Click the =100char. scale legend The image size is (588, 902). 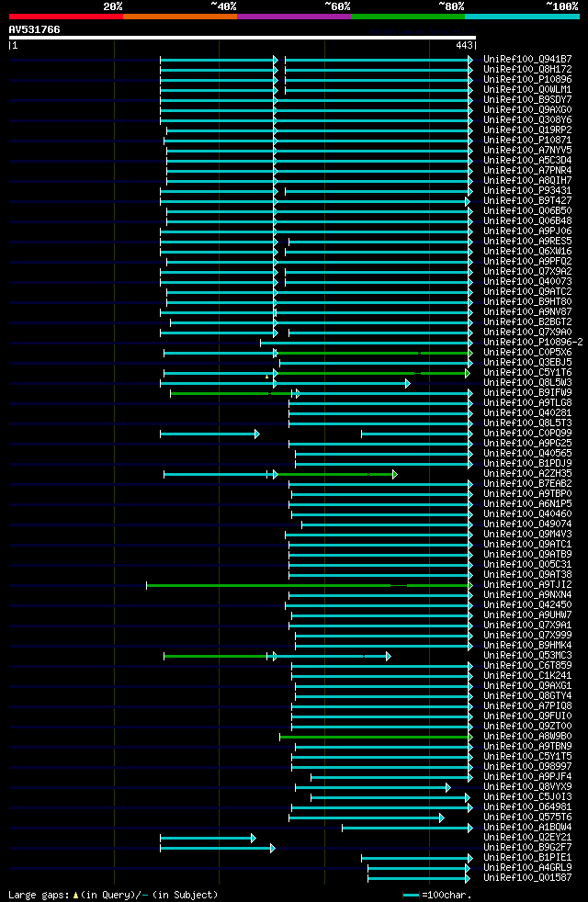tap(437, 895)
